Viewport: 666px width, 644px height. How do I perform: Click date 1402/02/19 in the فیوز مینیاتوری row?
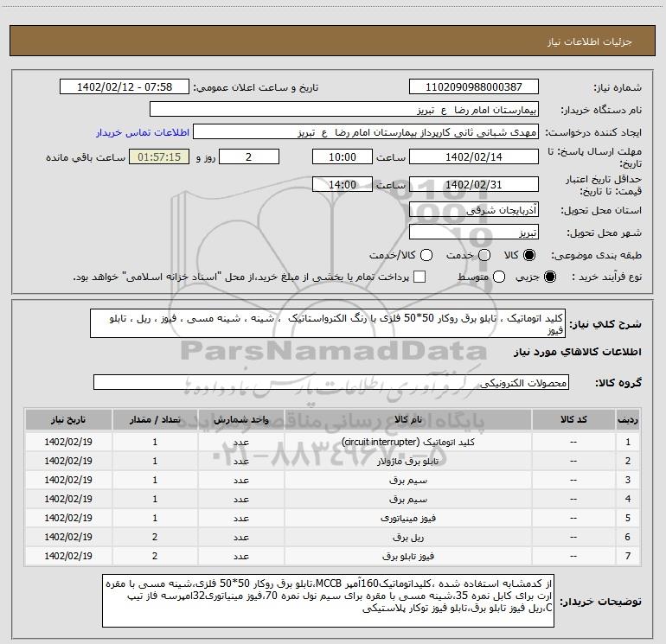[68, 518]
